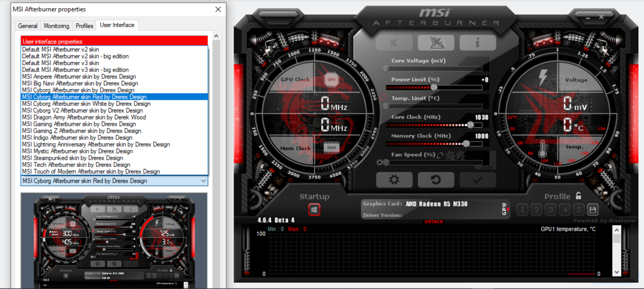Show system information with the i button
This screenshot has height=289, width=644.
477,42
